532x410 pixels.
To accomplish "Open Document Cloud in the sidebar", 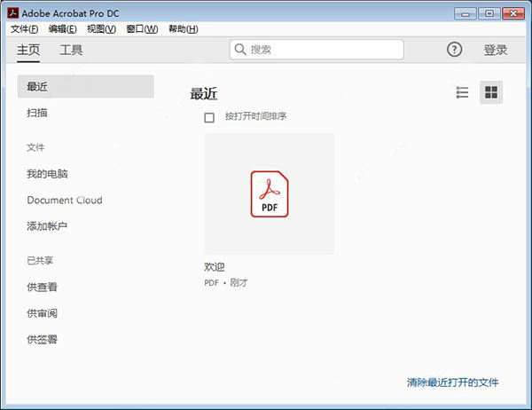I will (65, 200).
